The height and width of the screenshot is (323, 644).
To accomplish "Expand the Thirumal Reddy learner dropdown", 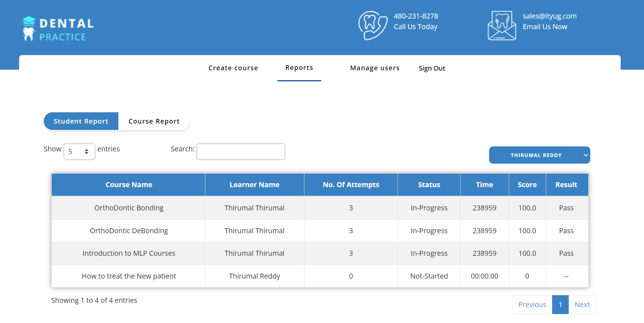I will [539, 155].
